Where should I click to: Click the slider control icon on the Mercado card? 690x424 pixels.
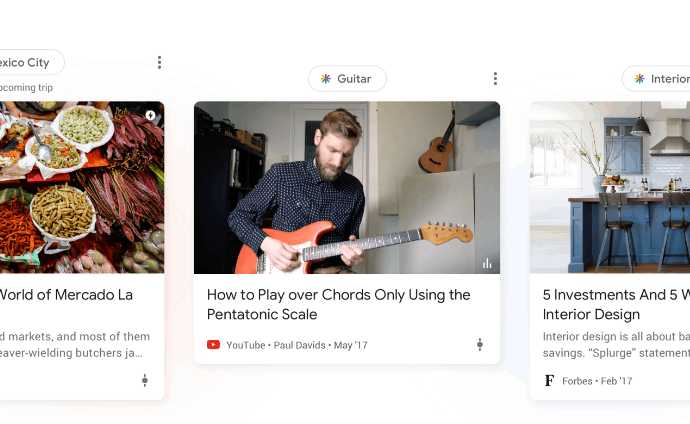coord(144,380)
